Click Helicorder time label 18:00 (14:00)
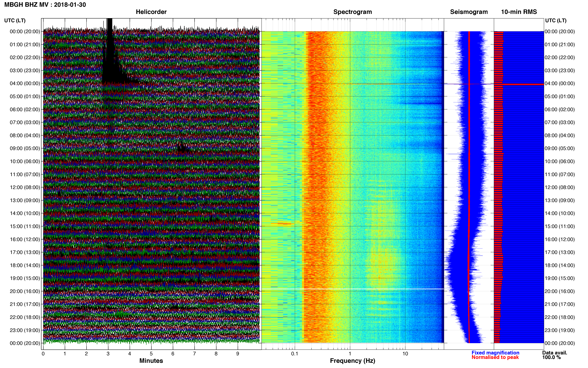The width and height of the screenshot is (588, 368). click(25, 265)
